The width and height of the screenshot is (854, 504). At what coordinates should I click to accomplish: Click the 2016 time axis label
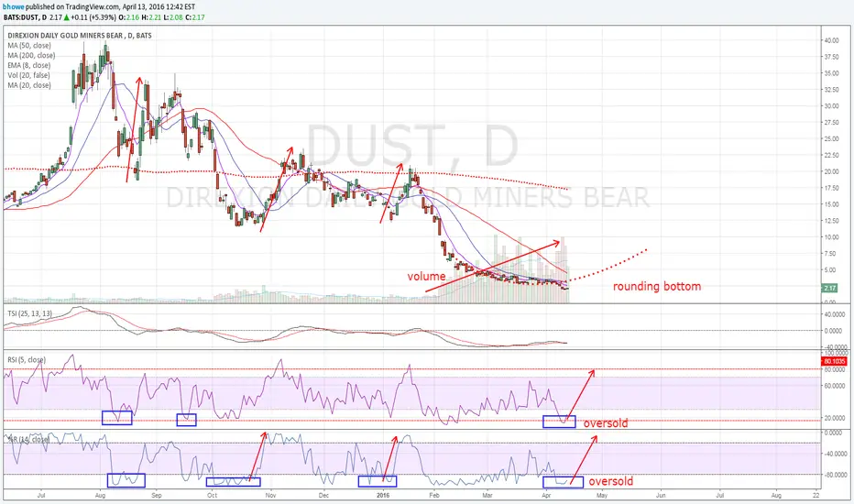tap(383, 495)
